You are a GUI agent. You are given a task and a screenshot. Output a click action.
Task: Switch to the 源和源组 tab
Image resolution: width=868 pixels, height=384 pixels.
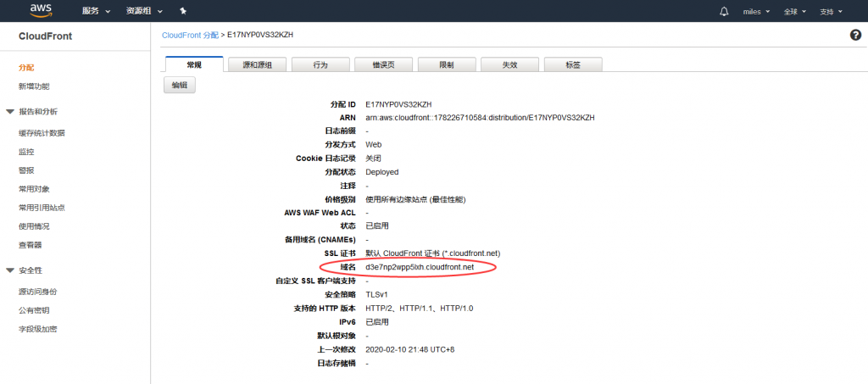pos(258,64)
